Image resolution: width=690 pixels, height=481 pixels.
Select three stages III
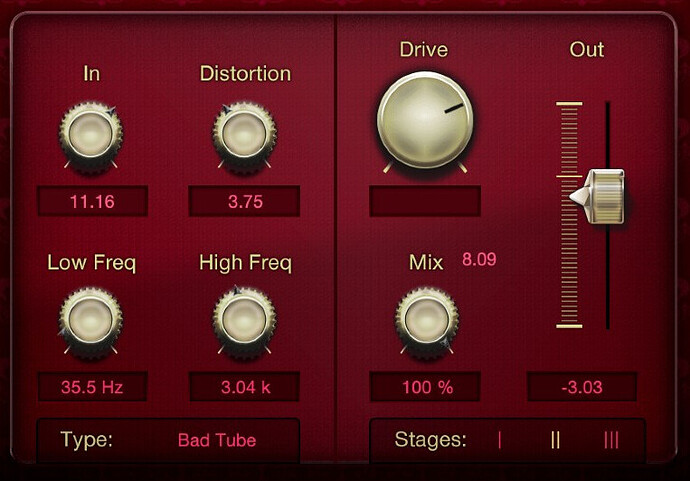(x=611, y=440)
